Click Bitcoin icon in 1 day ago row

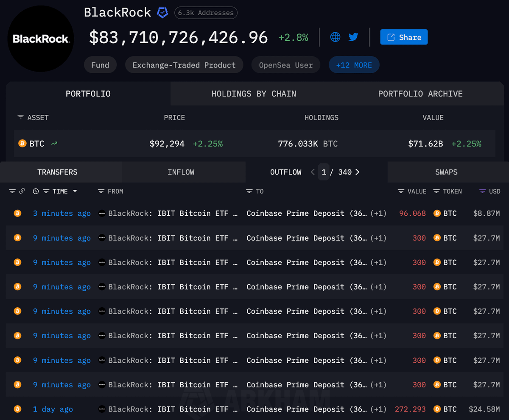tap(17, 409)
